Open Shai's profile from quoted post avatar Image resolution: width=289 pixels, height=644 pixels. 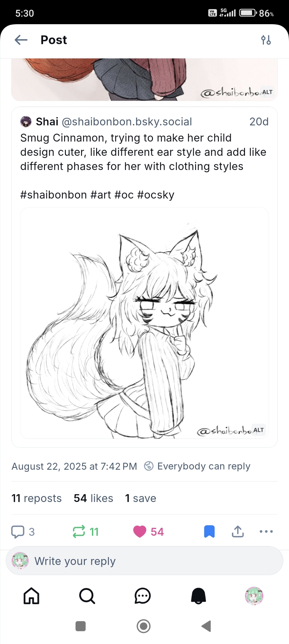tap(26, 122)
